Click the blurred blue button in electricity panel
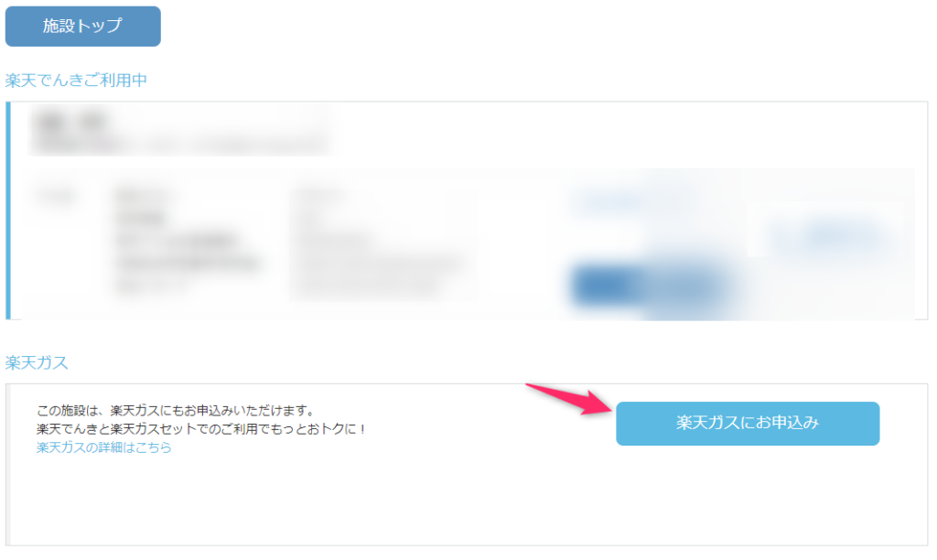The image size is (937, 560). pos(649,285)
